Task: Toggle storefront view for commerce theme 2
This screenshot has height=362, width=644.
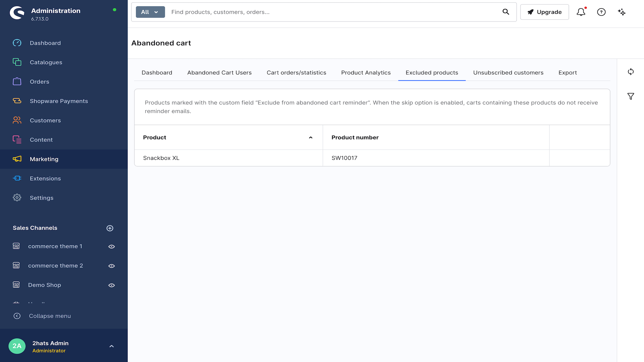Action: [x=112, y=266]
